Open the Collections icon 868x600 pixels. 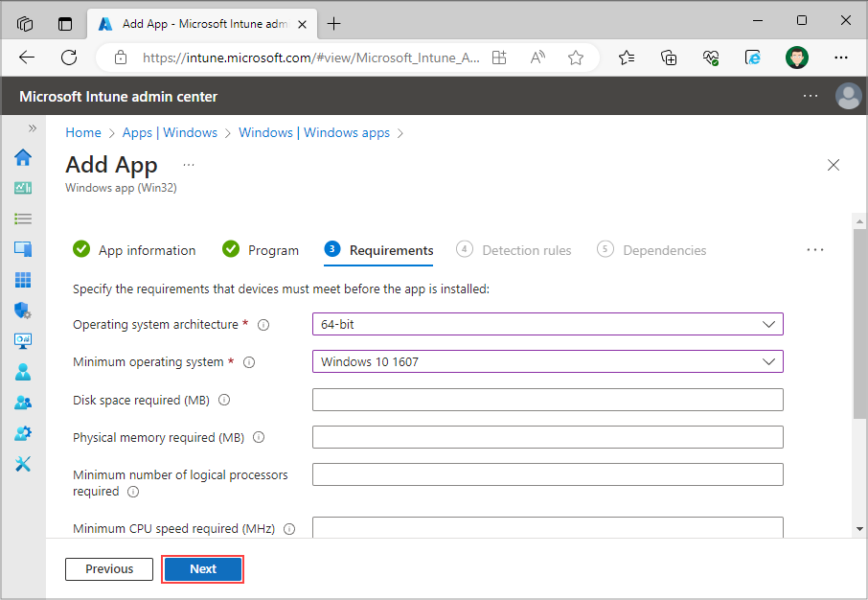tap(668, 58)
